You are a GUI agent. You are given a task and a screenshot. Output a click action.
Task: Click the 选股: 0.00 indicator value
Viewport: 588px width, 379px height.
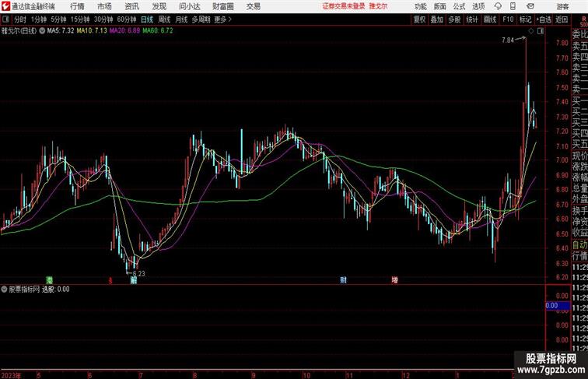(55, 290)
